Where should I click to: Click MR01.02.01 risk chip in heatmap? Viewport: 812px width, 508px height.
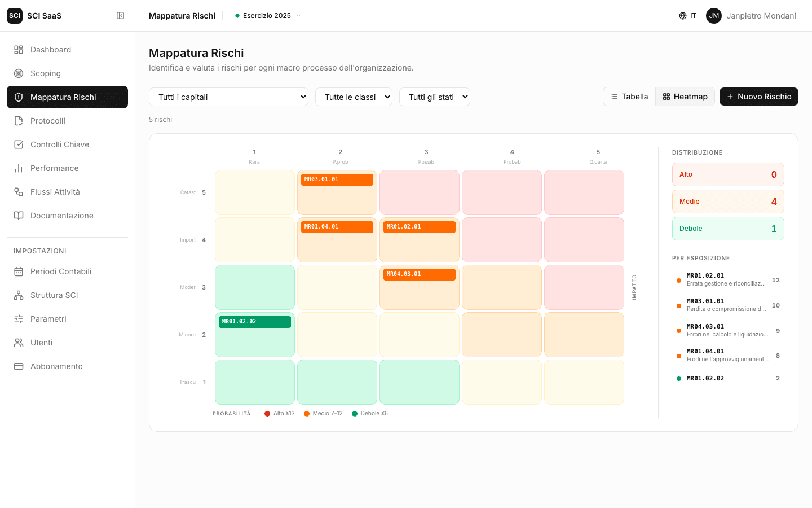[x=420, y=227]
